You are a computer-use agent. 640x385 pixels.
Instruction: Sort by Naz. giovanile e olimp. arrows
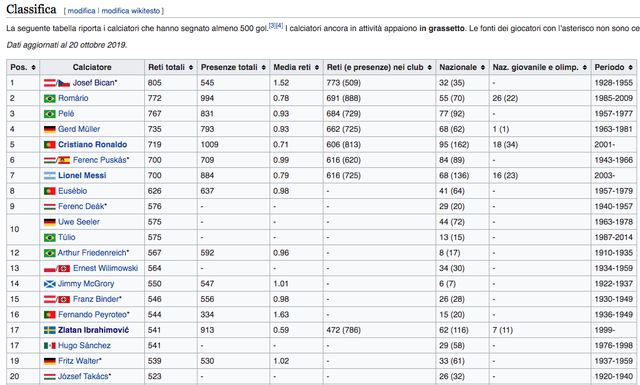tap(584, 67)
